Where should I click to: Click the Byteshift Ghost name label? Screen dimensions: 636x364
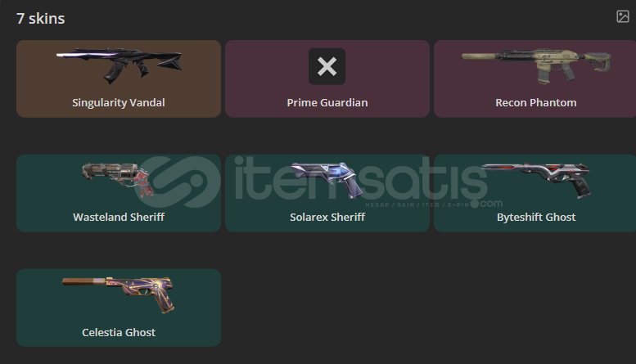pyautogui.click(x=536, y=218)
